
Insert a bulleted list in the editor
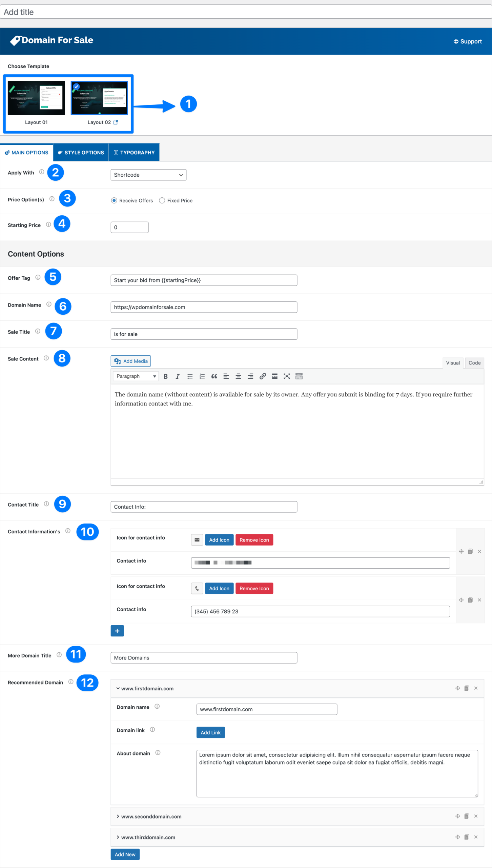[190, 376]
